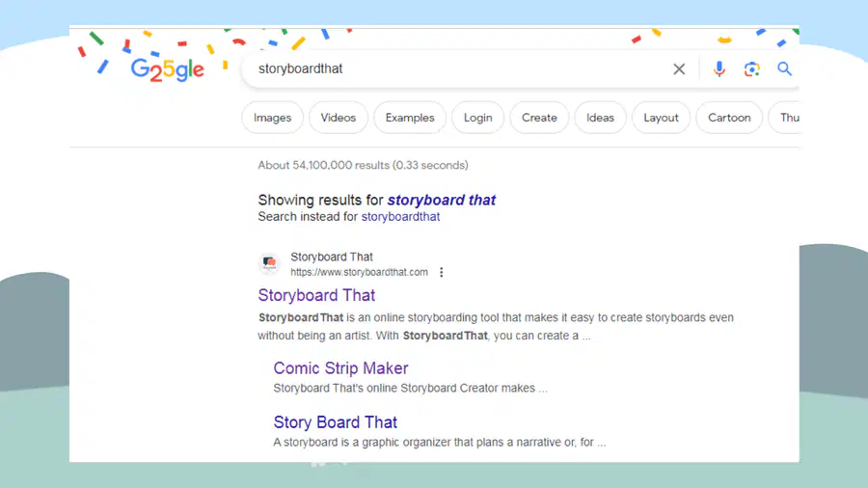Open the Storyboard That result title
Viewport: 868px width, 488px height.
click(x=316, y=295)
